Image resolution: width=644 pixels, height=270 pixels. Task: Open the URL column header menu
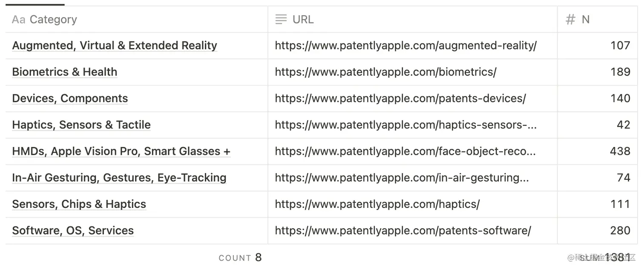(303, 20)
